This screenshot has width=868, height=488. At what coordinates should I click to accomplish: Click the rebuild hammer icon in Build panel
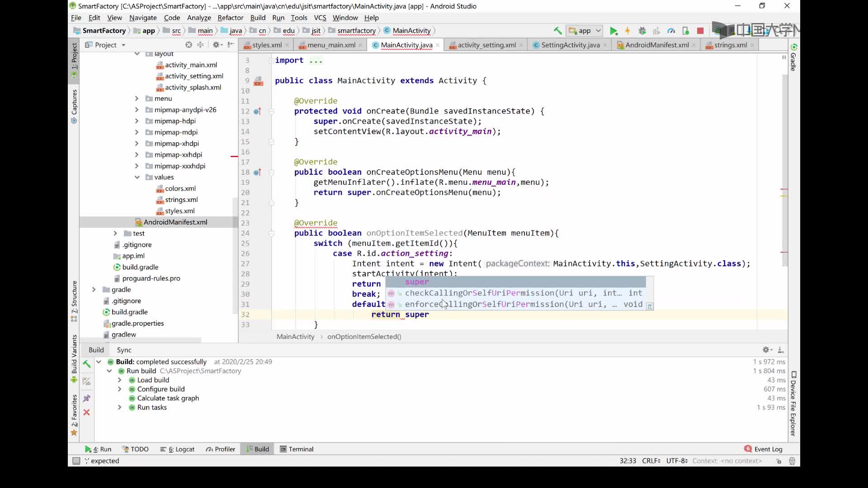tap(87, 364)
